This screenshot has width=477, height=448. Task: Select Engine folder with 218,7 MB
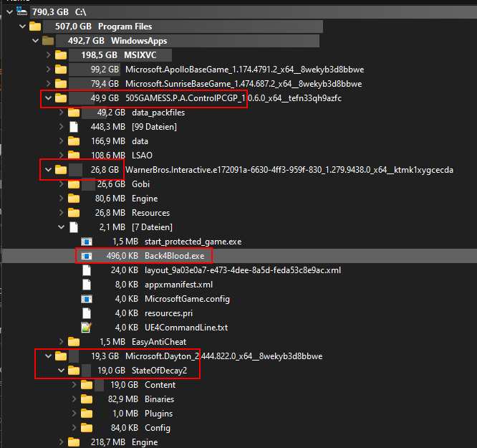coord(239,442)
